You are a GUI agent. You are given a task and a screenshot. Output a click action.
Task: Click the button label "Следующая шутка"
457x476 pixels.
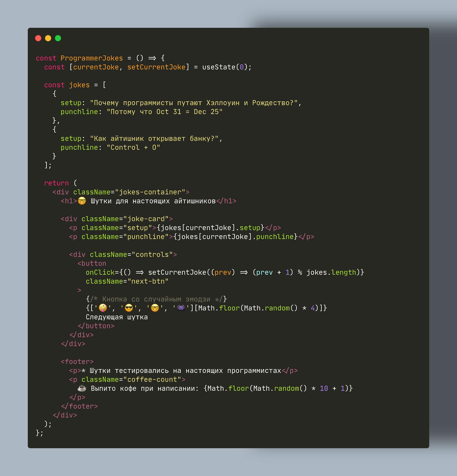(x=117, y=317)
